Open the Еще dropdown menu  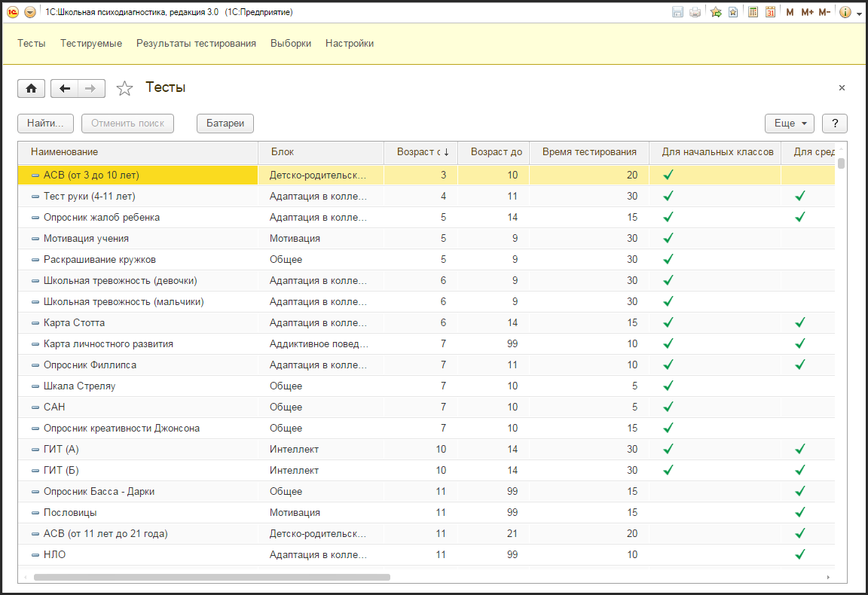tap(789, 124)
